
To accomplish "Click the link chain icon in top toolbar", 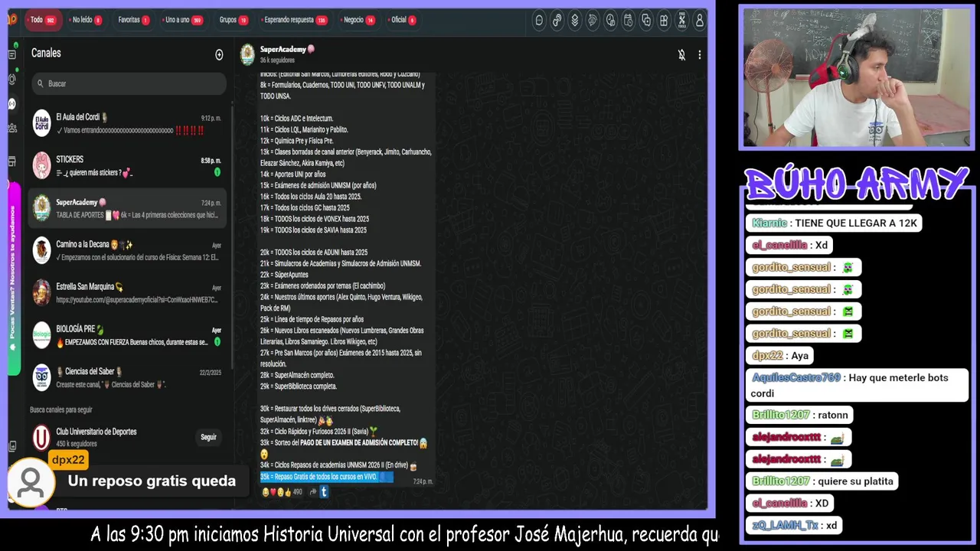I will coord(557,21).
